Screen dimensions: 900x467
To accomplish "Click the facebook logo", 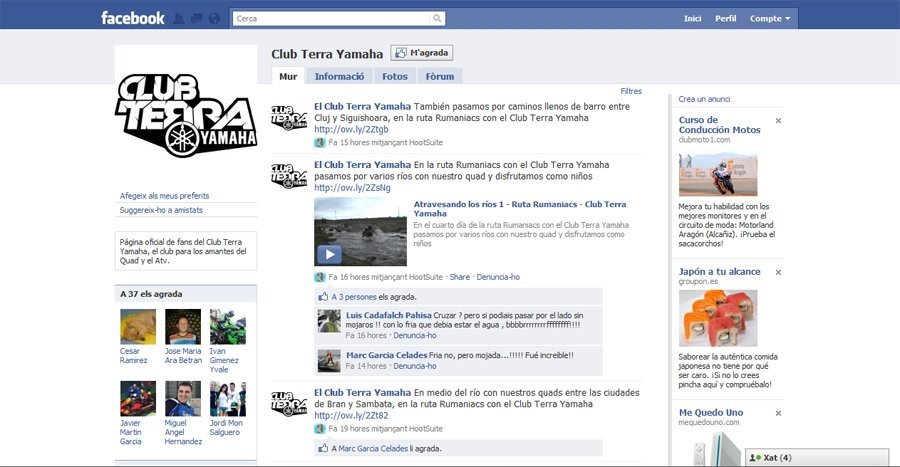I will [x=133, y=18].
